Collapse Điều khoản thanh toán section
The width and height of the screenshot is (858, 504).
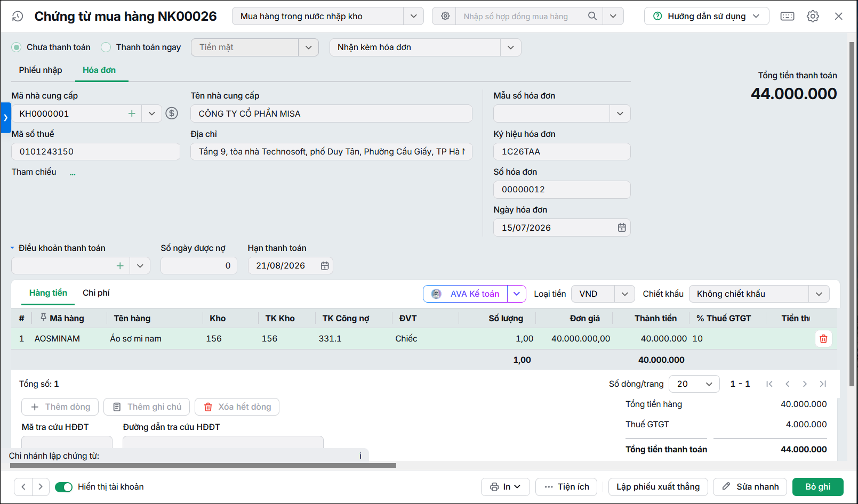coord(12,248)
